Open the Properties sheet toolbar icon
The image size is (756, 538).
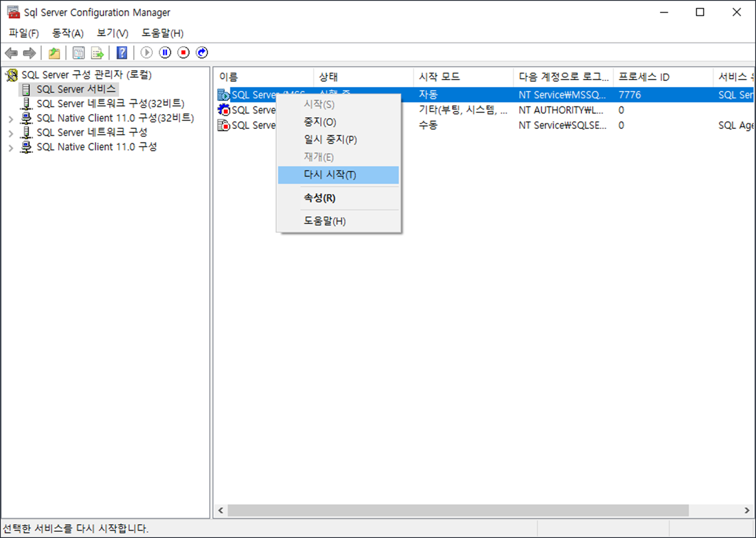(79, 53)
